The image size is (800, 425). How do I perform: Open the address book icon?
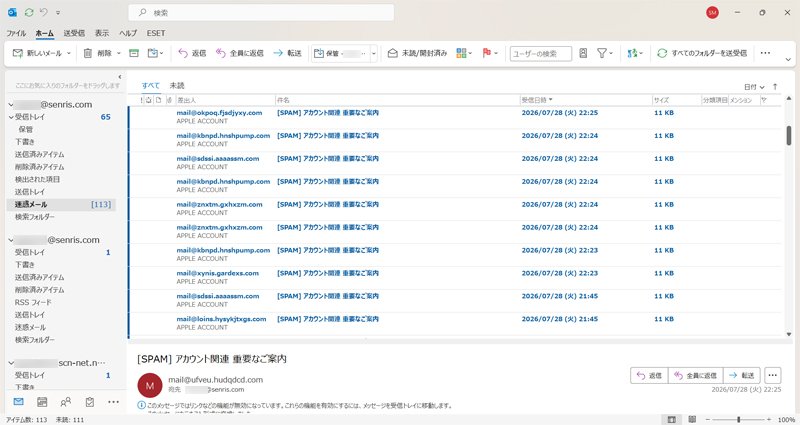(583, 53)
